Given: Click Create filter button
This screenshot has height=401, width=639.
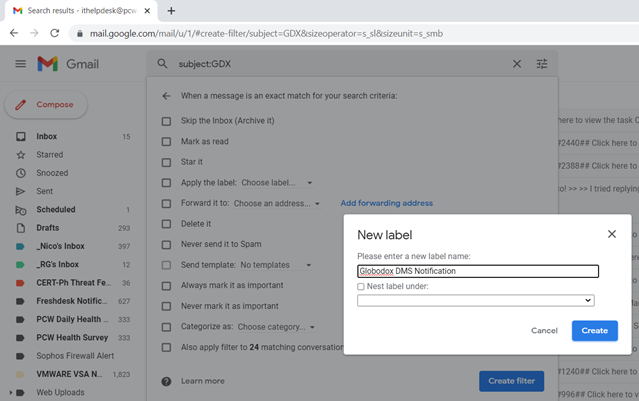Looking at the screenshot, I should click(x=511, y=381).
